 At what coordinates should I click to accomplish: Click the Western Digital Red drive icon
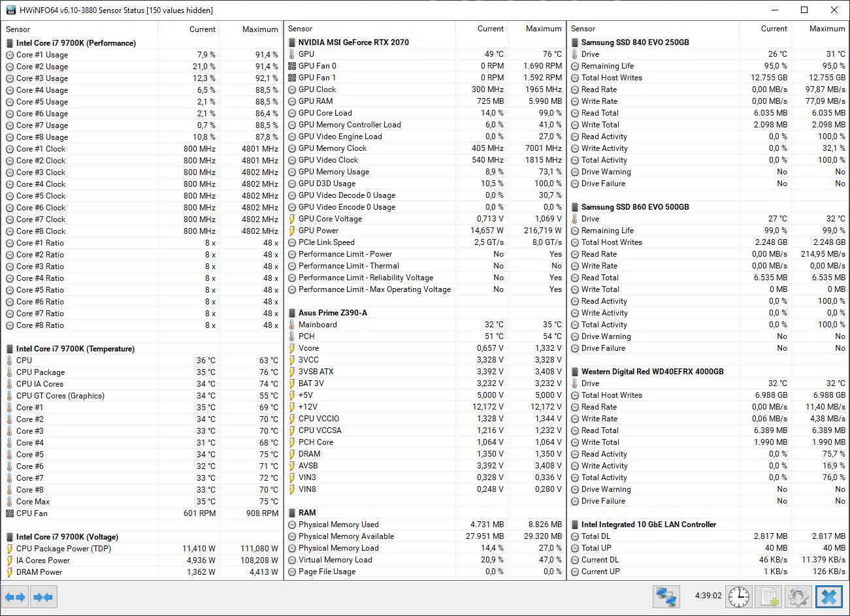[x=575, y=372]
